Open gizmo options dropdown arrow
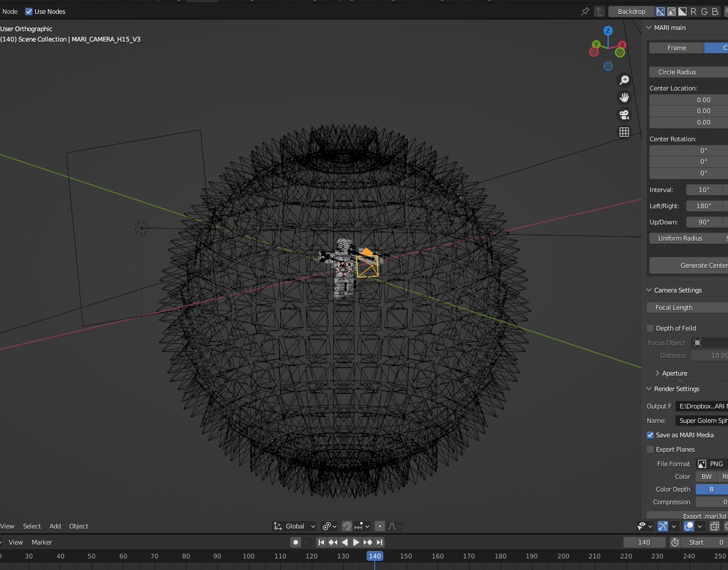 tap(673, 526)
